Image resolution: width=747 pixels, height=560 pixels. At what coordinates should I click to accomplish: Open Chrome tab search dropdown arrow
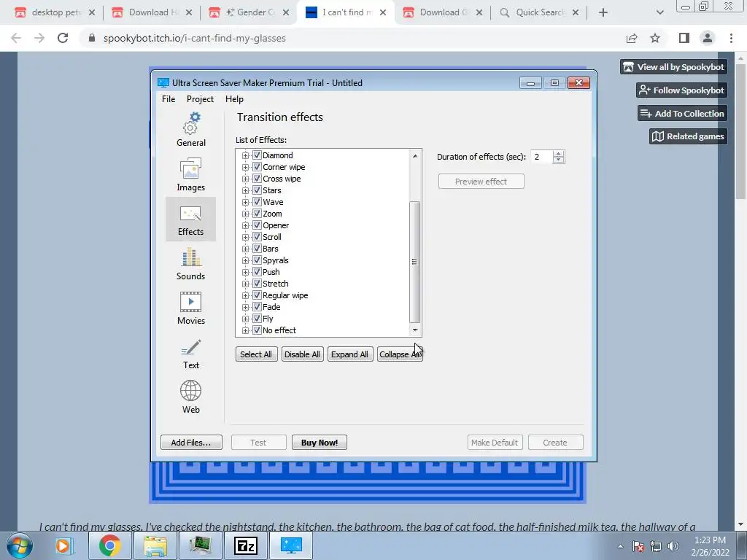(659, 12)
